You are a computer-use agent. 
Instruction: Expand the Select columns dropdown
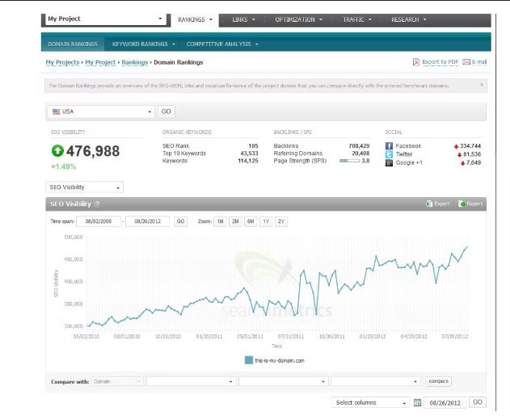coord(370,402)
